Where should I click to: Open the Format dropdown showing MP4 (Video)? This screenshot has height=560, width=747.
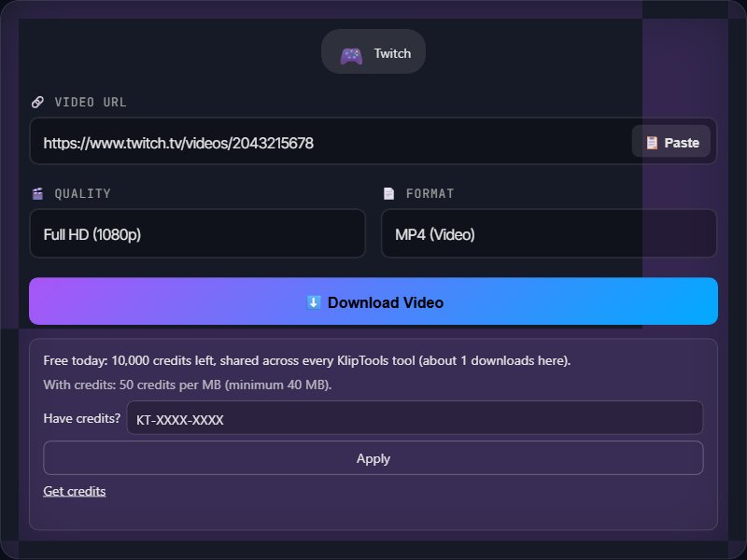[x=549, y=234]
